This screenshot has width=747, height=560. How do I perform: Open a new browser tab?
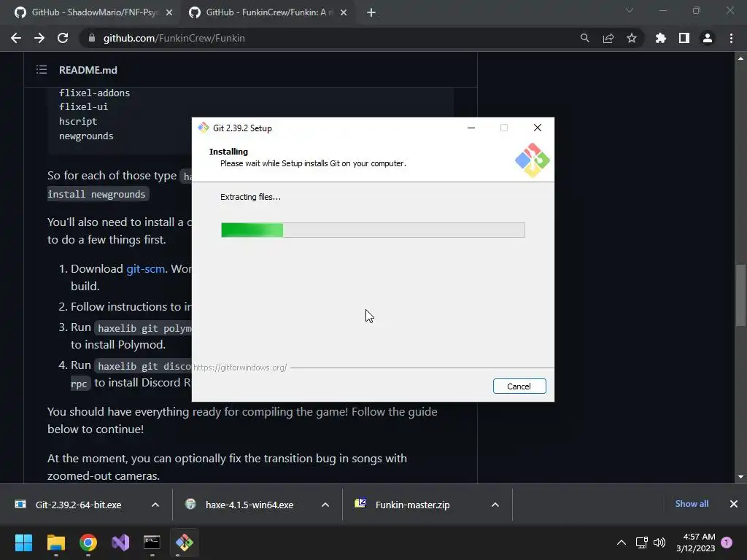tap(371, 12)
